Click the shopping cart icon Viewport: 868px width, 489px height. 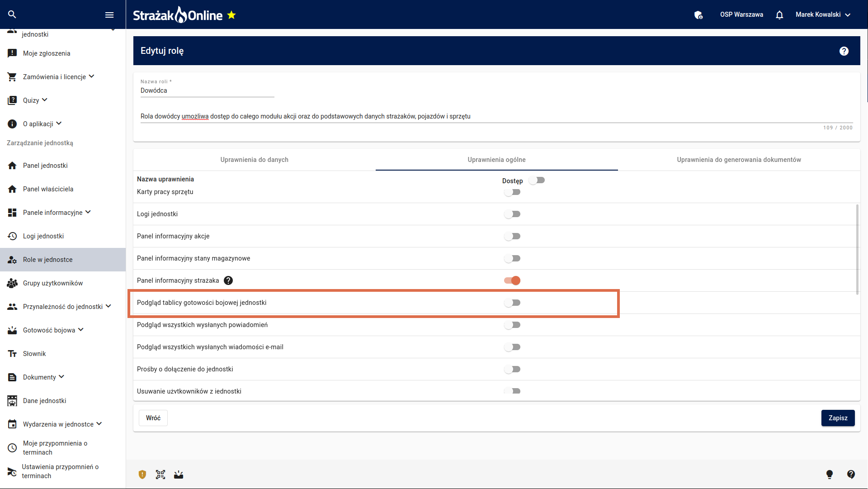tap(12, 77)
